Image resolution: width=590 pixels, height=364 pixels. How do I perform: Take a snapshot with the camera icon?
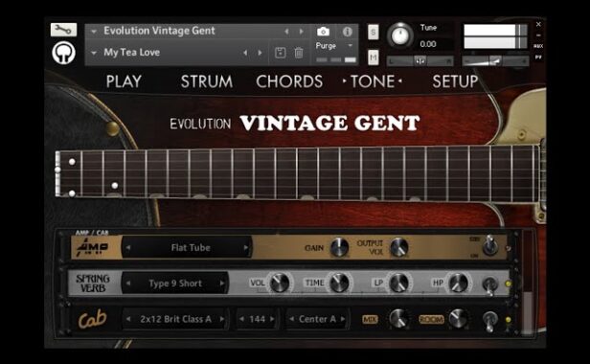323,32
